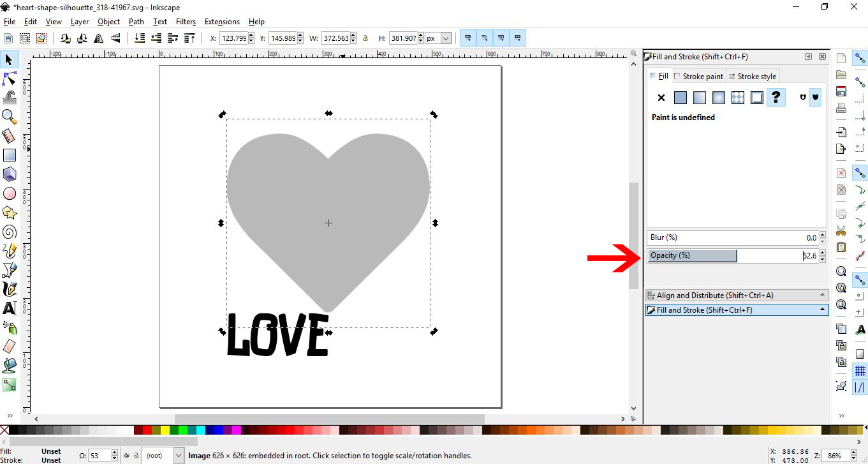
Task: Select the Bezier pen tool
Action: click(x=9, y=269)
